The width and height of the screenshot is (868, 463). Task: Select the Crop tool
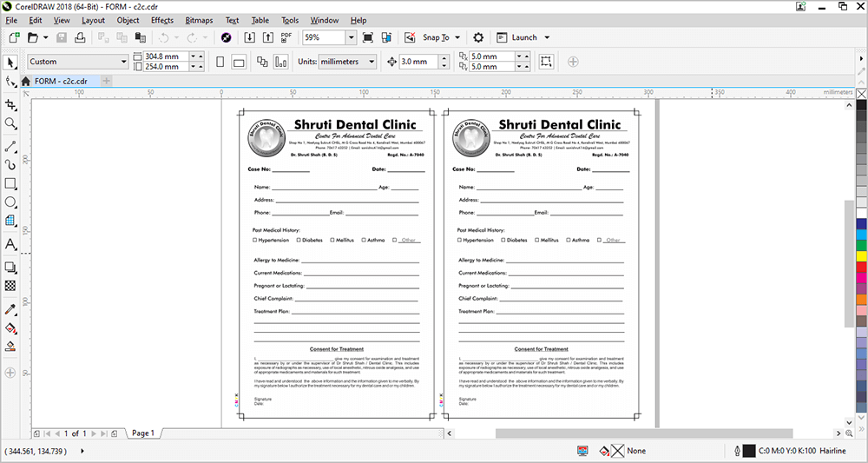pos(10,104)
